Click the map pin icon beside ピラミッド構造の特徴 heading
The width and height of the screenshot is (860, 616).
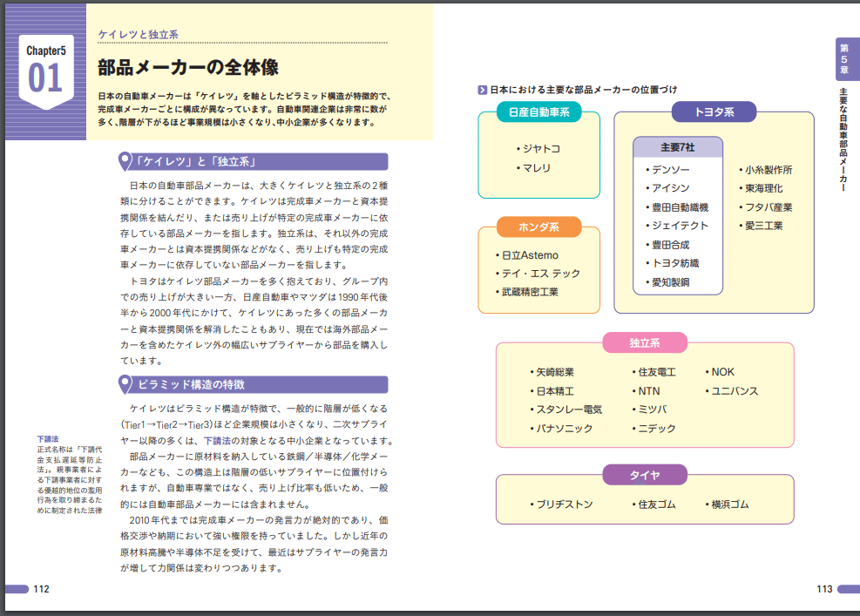125,384
